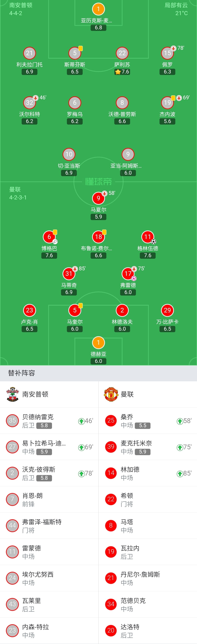
Task: Click the Southampton club crest
Action: (13, 394)
